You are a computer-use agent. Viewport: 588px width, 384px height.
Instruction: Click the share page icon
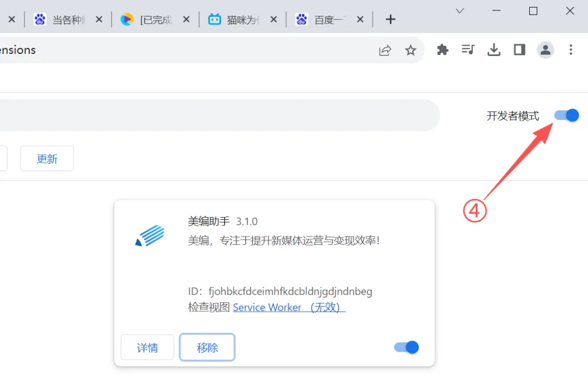(385, 50)
